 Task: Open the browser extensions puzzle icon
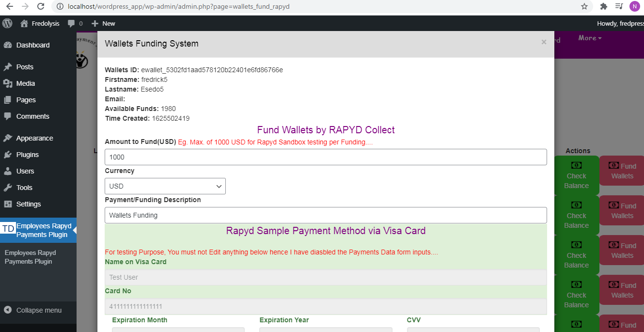click(x=603, y=7)
